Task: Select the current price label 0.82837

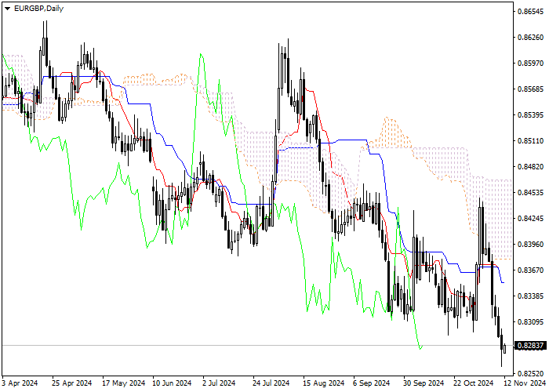Action: click(x=530, y=346)
